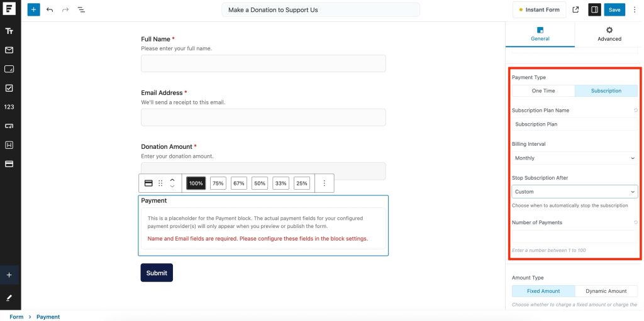
Task: Move the Payment block down
Action: point(172,187)
